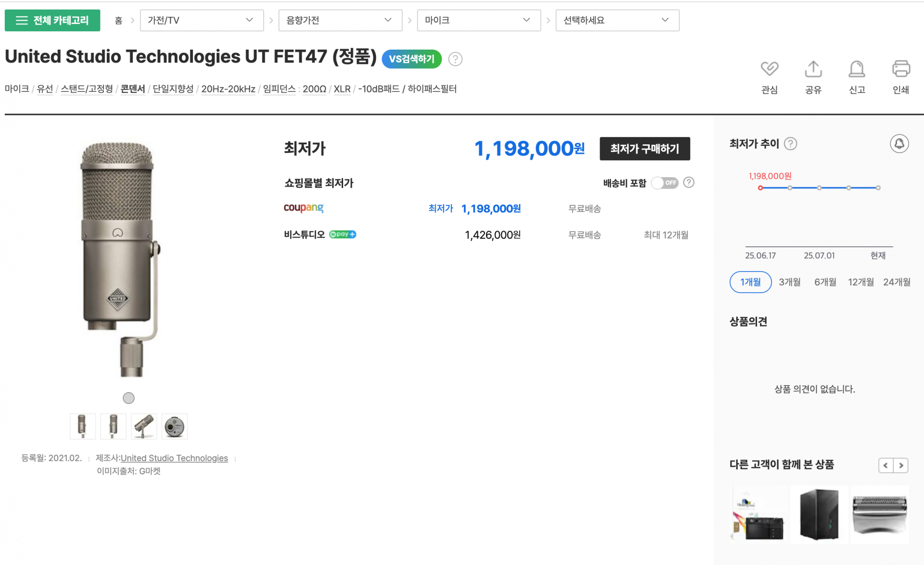The image size is (924, 565).
Task: Open Coupang price 1,198,000원
Action: 491,208
